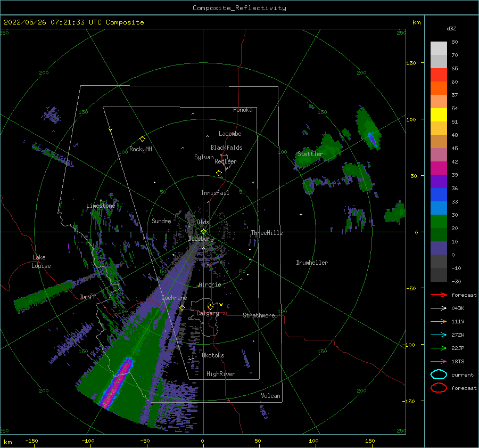Click the yellow V marker northwest of RockyMH

coord(111,130)
